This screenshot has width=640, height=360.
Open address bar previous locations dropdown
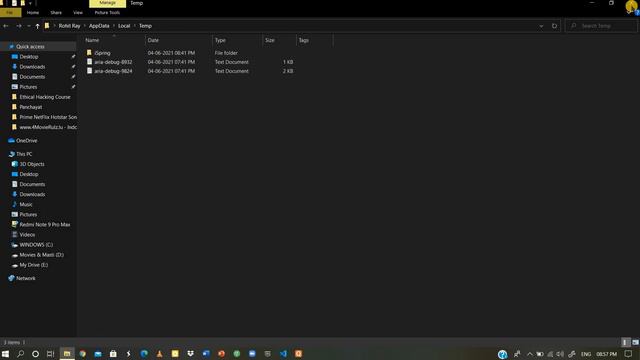pyautogui.click(x=541, y=26)
